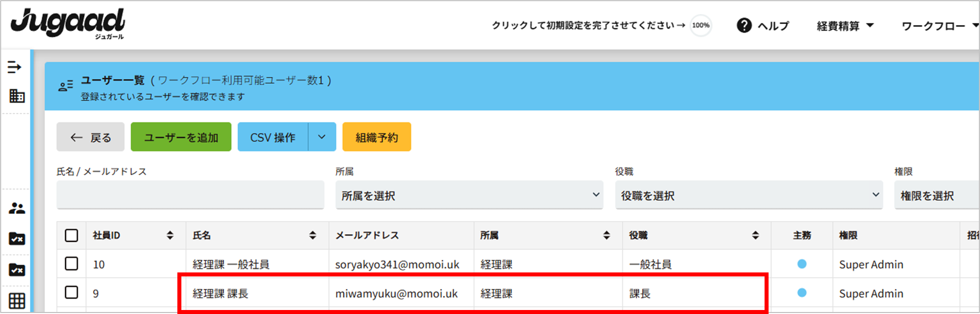Click the 組織予約 button
980x314 pixels.
(x=377, y=137)
